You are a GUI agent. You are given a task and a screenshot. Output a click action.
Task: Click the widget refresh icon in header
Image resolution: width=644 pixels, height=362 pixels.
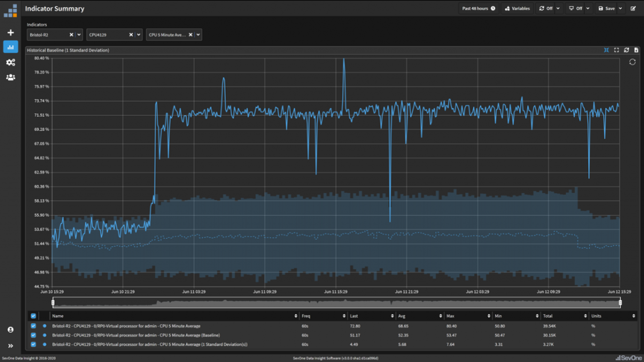click(626, 50)
